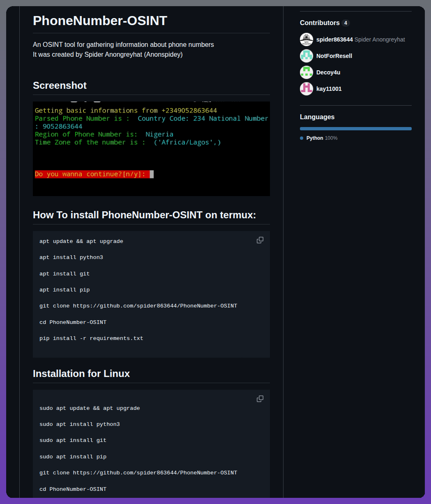Click 'apt install python3' line in termux block
This screenshot has width=431, height=504.
71,257
